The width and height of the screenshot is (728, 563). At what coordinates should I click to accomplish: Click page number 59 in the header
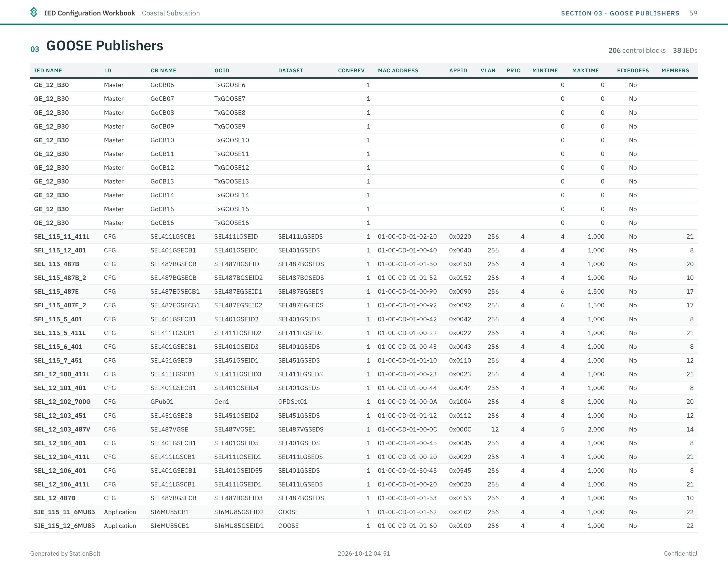tap(693, 13)
